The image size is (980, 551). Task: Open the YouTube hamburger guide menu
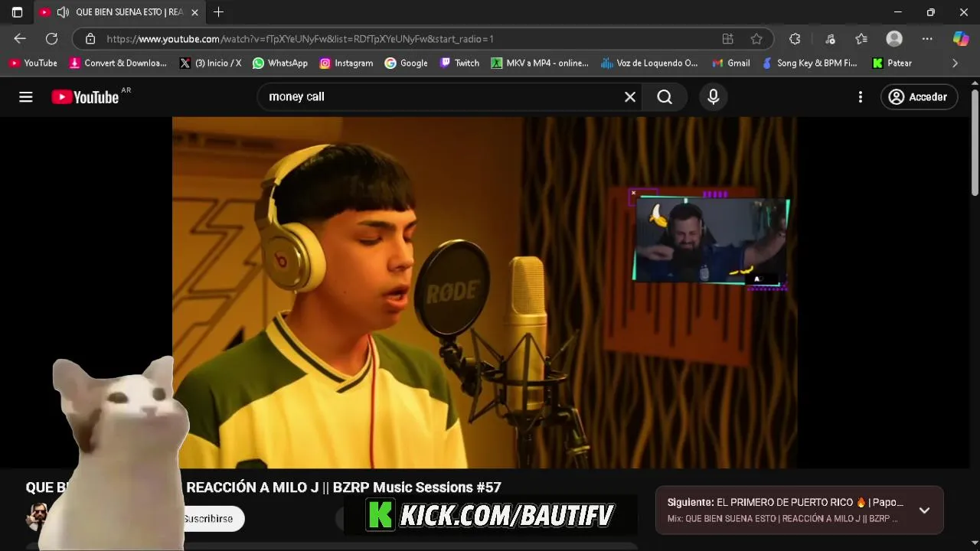tap(26, 96)
